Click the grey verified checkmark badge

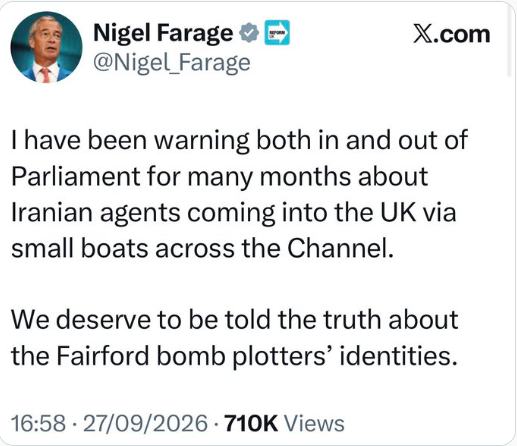pyautogui.click(x=249, y=32)
